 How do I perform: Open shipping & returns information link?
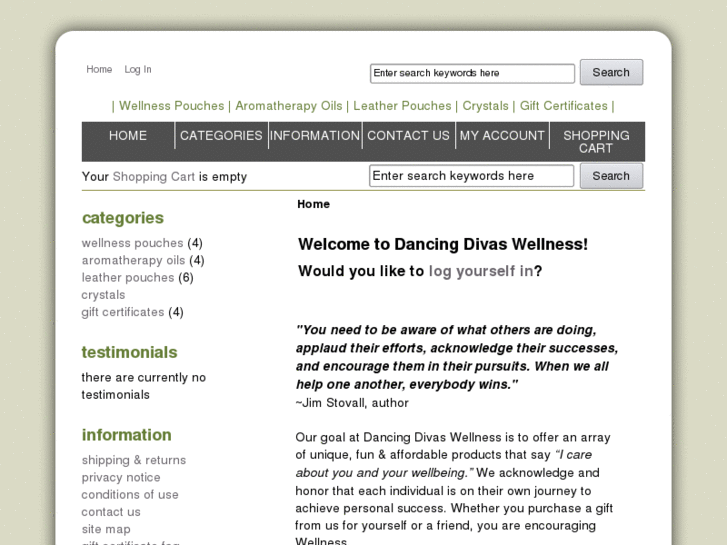134,460
